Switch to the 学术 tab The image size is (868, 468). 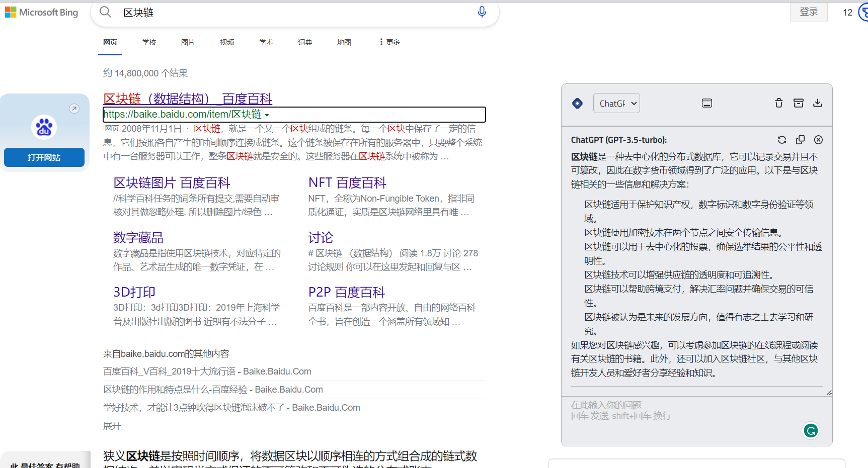point(266,42)
